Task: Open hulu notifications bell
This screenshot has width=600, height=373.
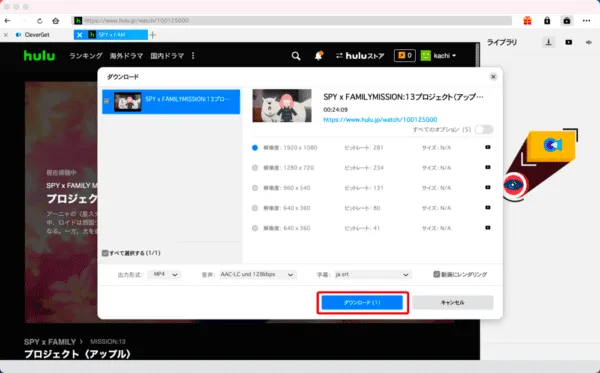Action: pyautogui.click(x=318, y=56)
